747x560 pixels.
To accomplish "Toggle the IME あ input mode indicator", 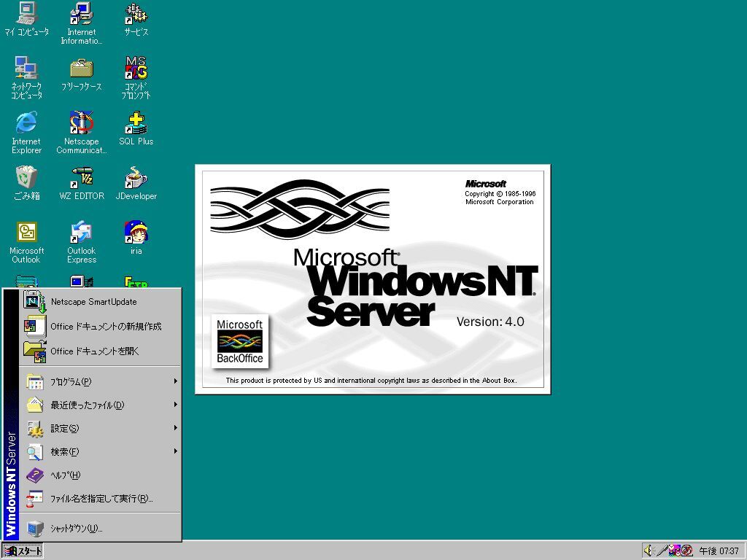I will tap(686, 551).
